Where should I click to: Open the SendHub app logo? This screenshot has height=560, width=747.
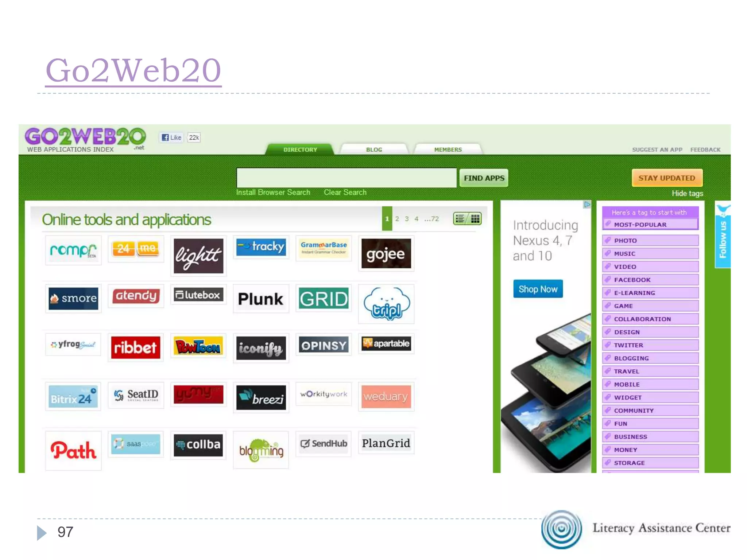pyautogui.click(x=324, y=443)
